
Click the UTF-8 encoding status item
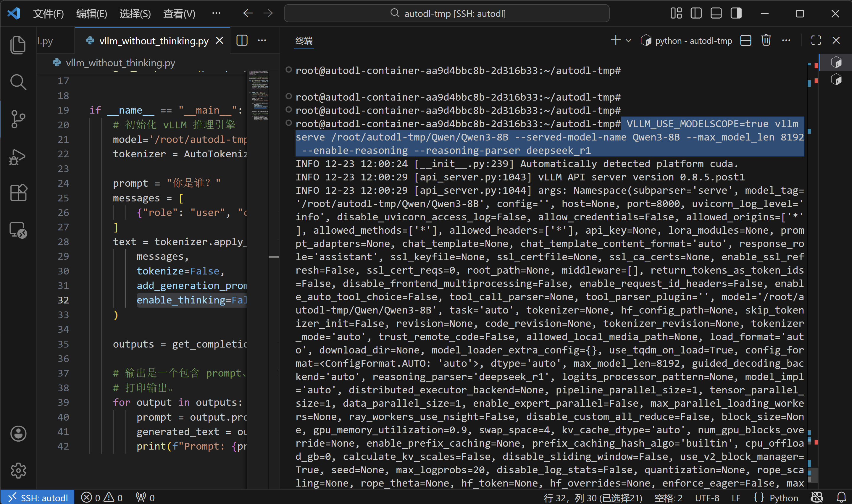tap(707, 497)
